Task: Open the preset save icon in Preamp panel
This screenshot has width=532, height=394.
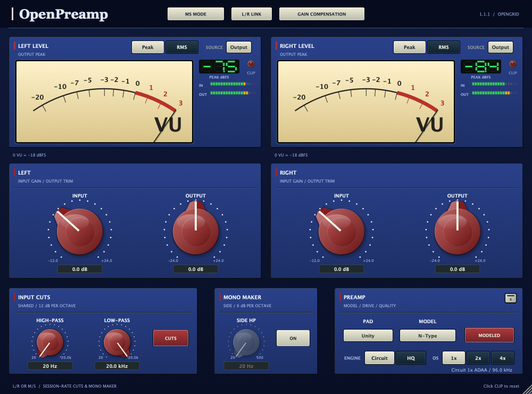Action: click(x=511, y=298)
